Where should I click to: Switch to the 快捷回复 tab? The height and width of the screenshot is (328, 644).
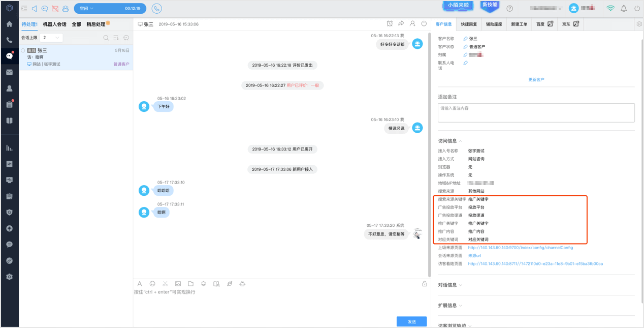coord(469,24)
